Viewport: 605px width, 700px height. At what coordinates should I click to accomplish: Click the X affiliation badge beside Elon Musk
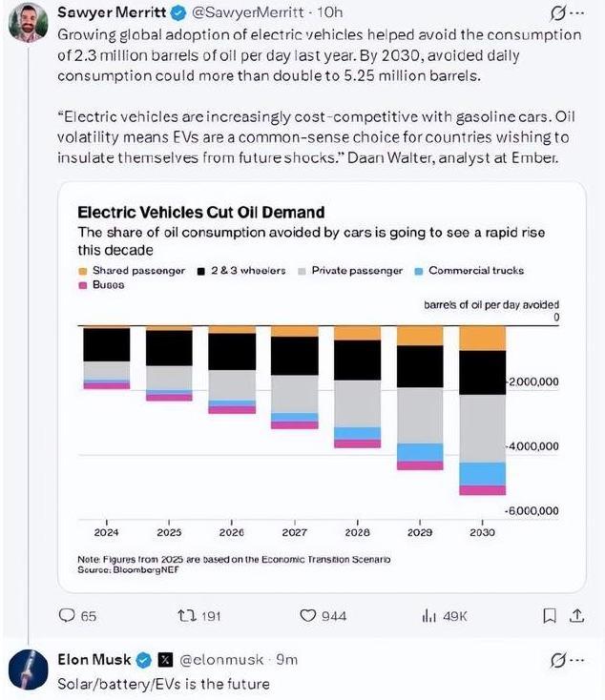coord(163,659)
